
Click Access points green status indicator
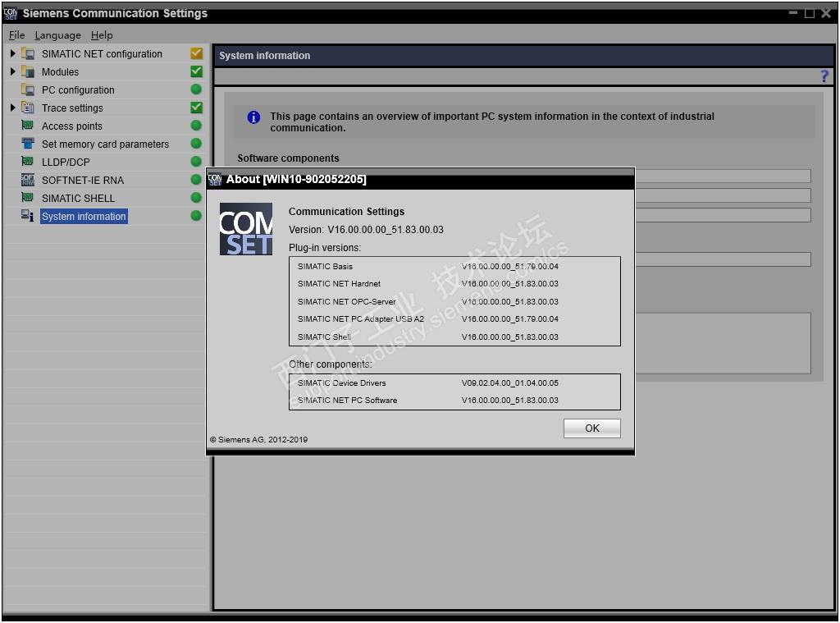[x=196, y=126]
